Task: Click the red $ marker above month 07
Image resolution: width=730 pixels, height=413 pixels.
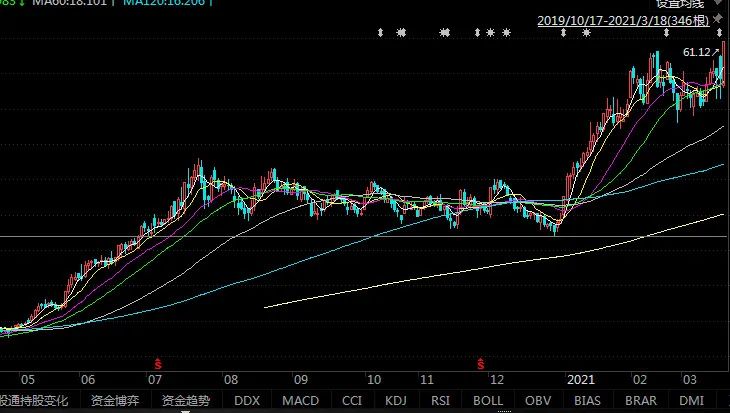Action: (157, 361)
